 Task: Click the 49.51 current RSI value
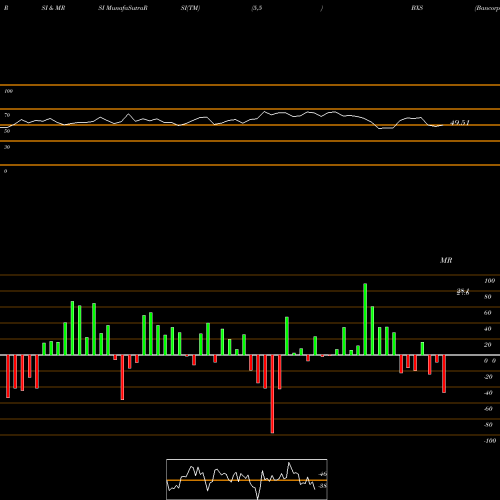tap(460, 123)
